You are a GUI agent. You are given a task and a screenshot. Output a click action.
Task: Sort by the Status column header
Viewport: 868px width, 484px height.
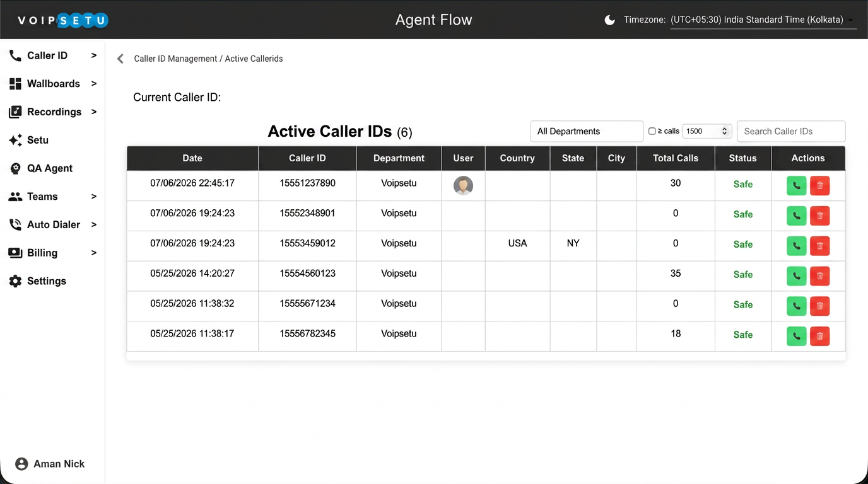(742, 158)
